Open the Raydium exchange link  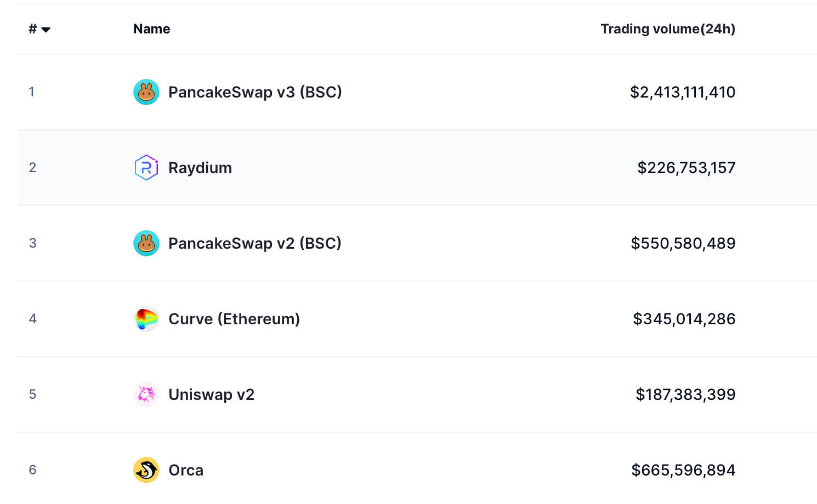click(x=200, y=168)
